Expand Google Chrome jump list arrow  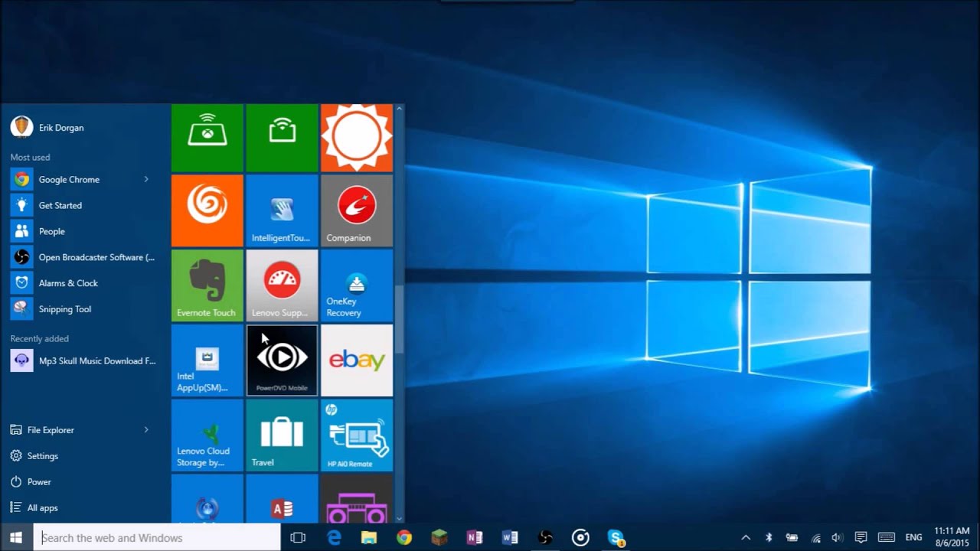146,179
